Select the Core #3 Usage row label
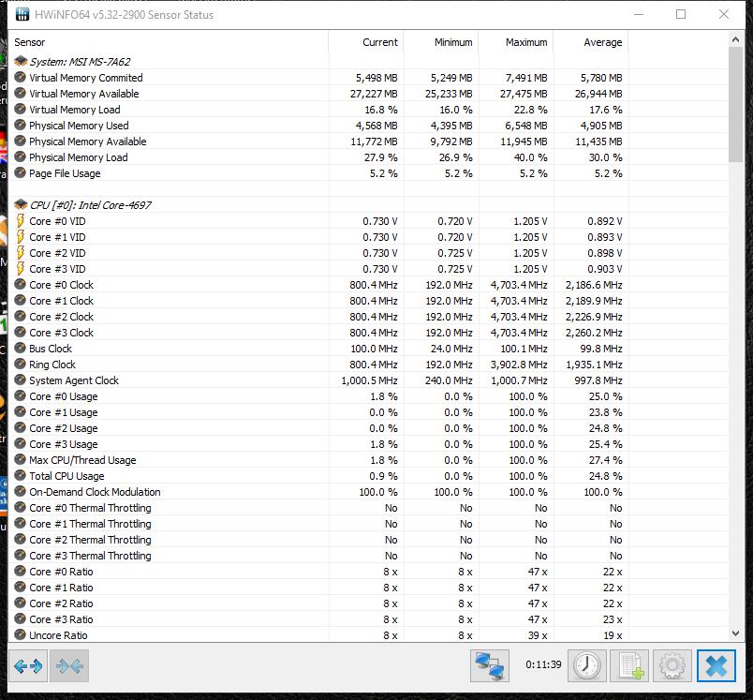The image size is (753, 700). click(x=64, y=444)
